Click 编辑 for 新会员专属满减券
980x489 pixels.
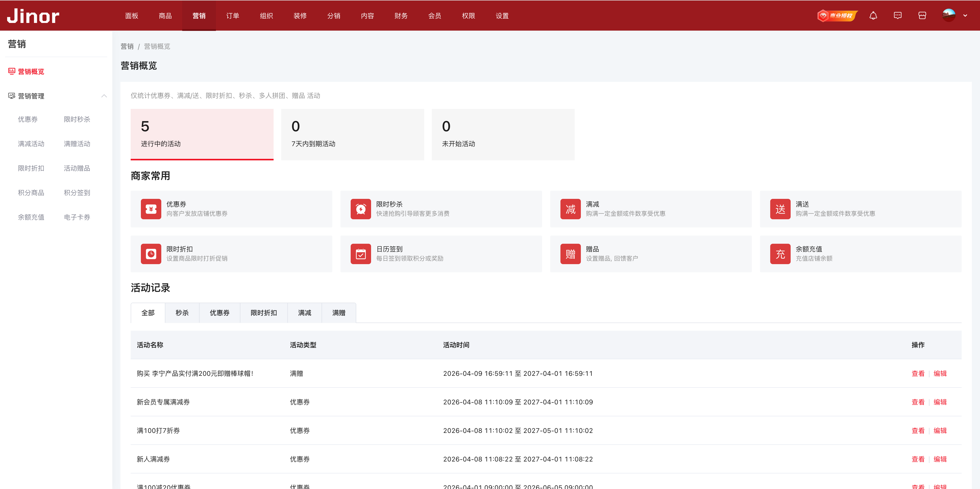coord(940,402)
